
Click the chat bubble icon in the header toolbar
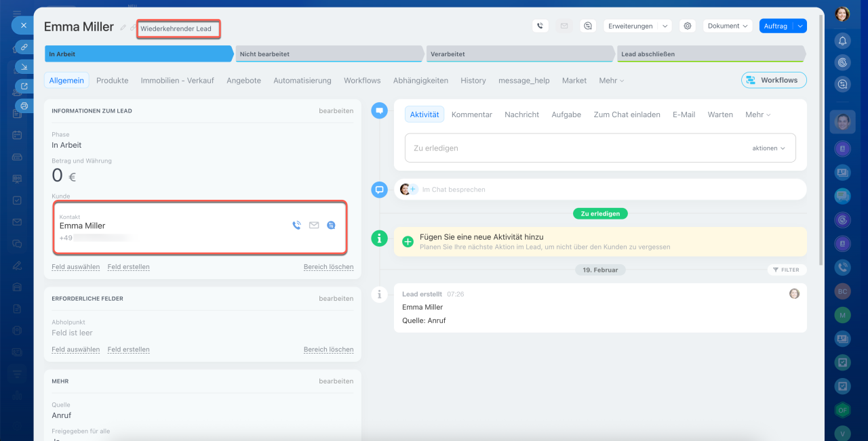tap(588, 26)
